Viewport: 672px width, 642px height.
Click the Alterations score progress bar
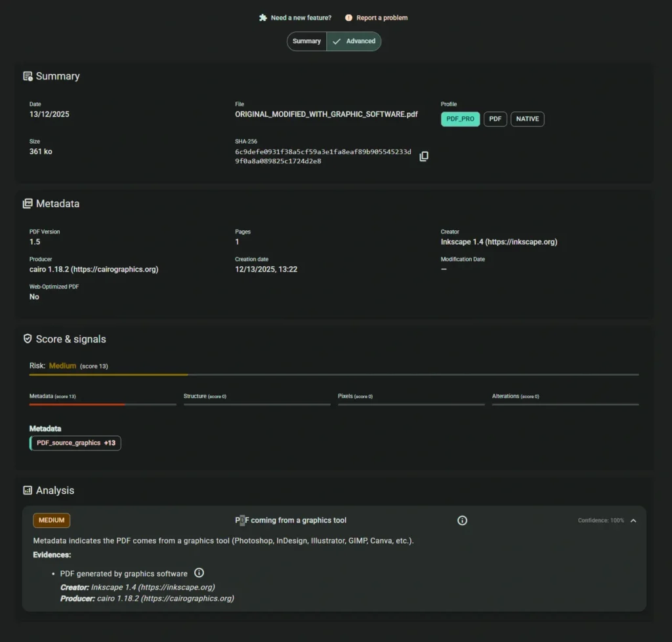click(566, 405)
